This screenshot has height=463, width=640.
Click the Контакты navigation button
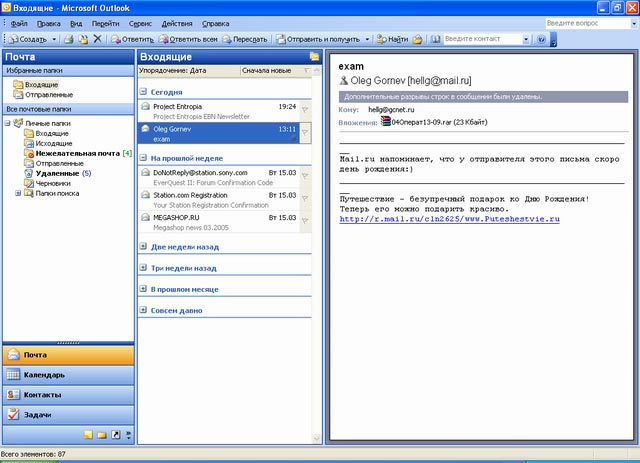(x=69, y=395)
